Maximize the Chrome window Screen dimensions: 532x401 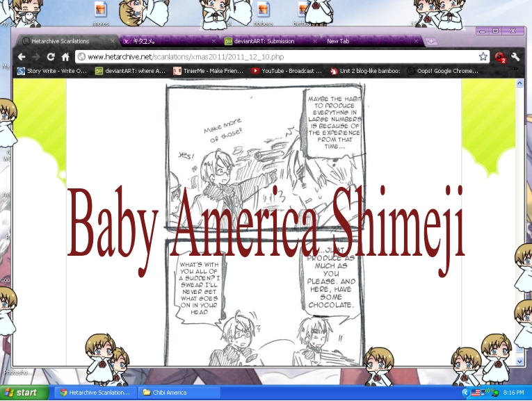(495, 31)
